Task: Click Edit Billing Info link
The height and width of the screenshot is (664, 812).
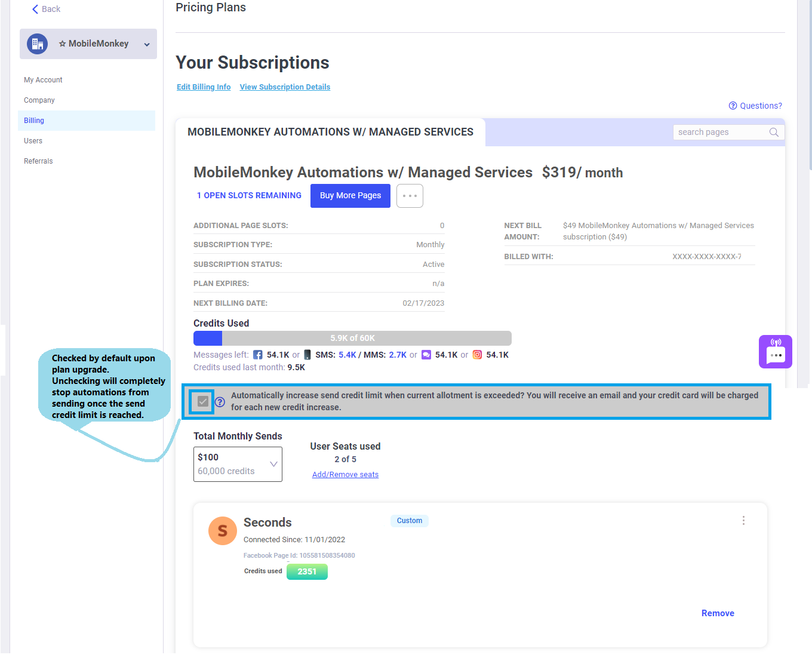Action: click(204, 87)
